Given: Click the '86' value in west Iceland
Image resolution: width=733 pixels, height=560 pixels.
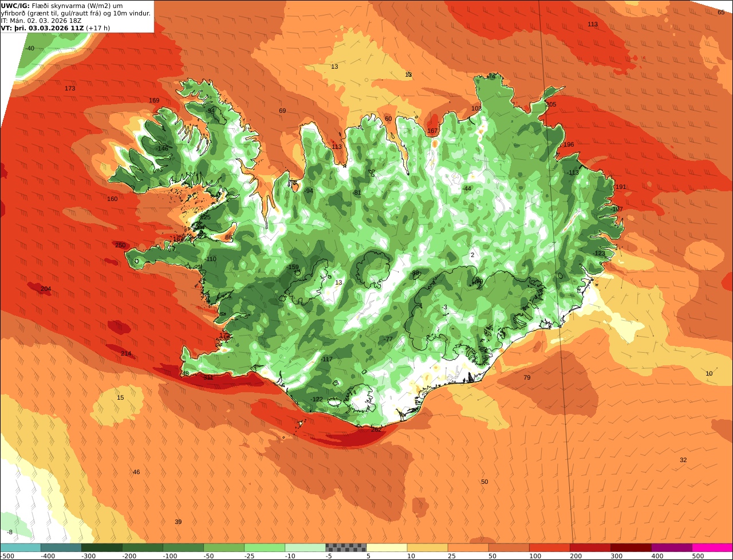Looking at the screenshot, I should pyautogui.click(x=228, y=237).
